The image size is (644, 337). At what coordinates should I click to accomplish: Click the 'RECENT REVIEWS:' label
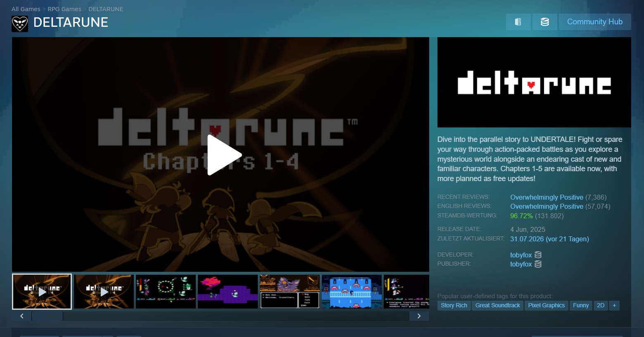[x=463, y=197]
